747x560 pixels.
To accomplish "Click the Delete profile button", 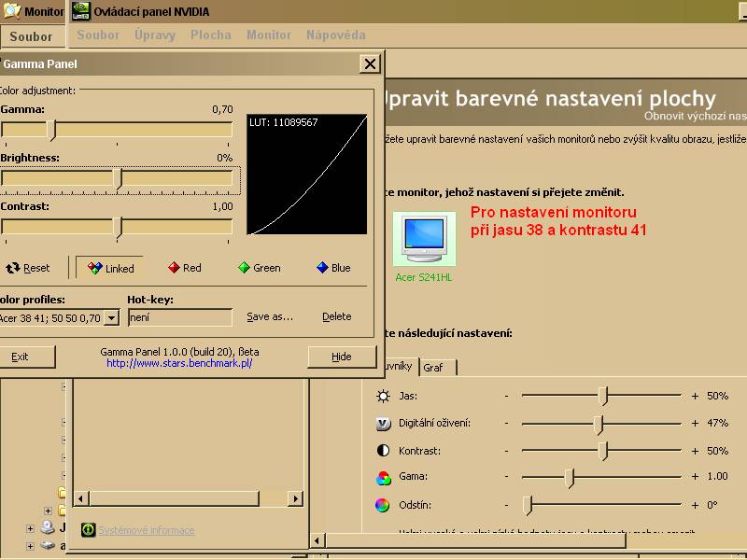I will 337,316.
